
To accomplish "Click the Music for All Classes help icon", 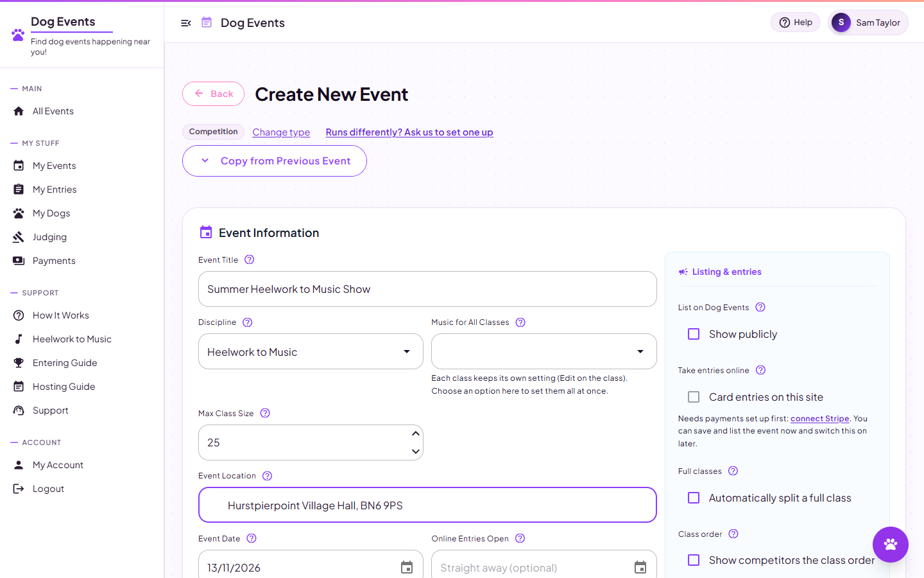I will 520,322.
